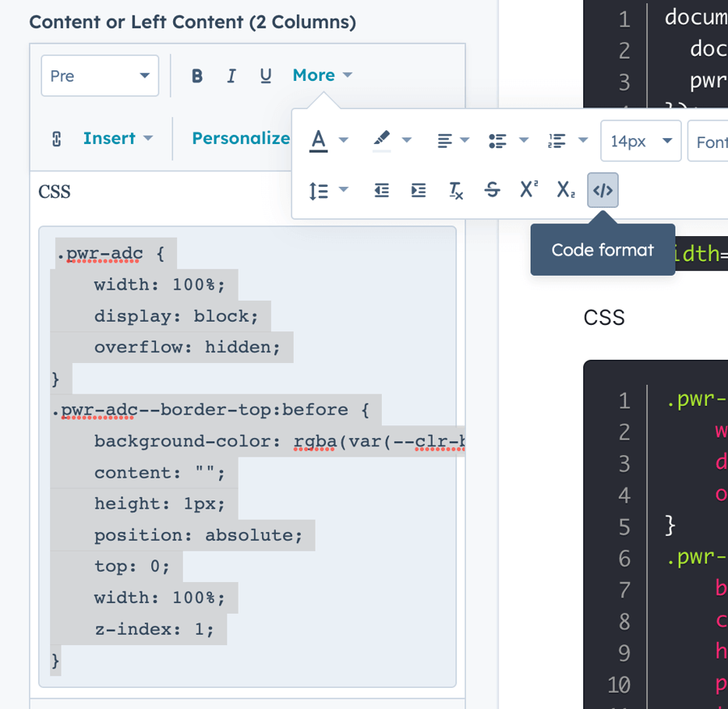Open the Personalize menu
This screenshot has height=709, width=728.
pyautogui.click(x=242, y=138)
